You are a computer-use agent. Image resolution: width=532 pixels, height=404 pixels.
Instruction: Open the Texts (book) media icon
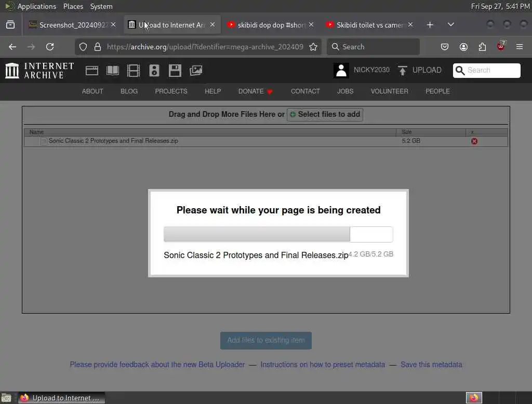point(113,71)
